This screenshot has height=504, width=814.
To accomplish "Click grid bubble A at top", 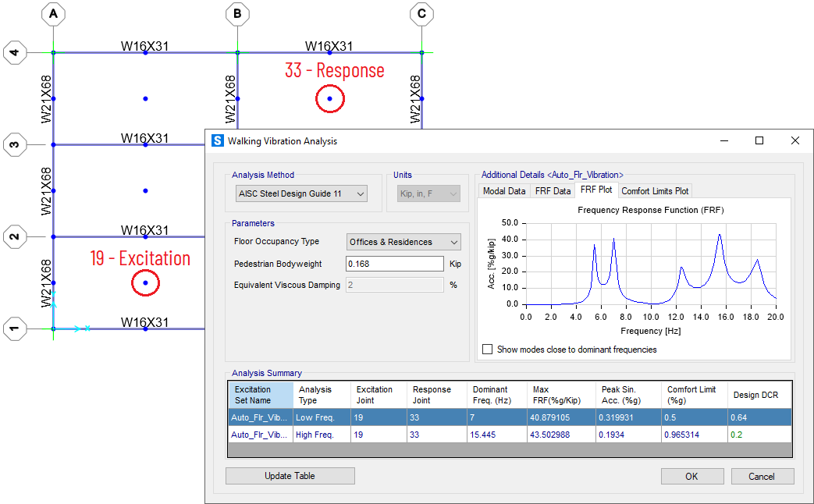I will point(53,14).
